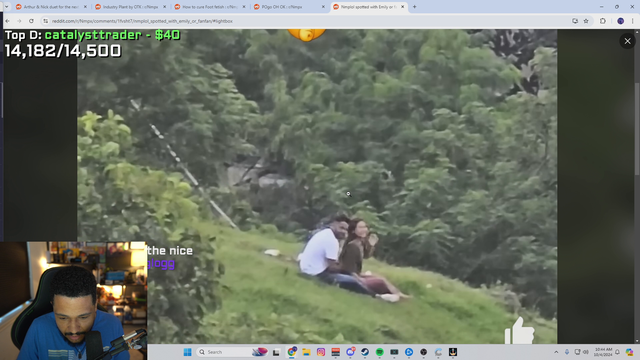Switch to the "POgo OH OK" tab

[289, 7]
